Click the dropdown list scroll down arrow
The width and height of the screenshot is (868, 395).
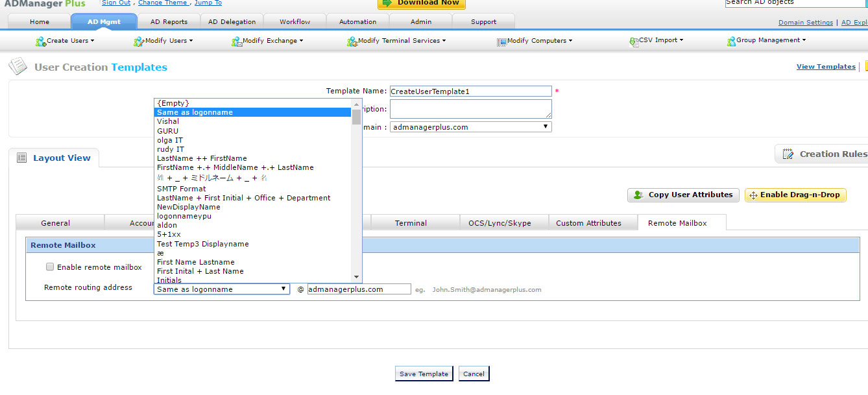point(356,277)
